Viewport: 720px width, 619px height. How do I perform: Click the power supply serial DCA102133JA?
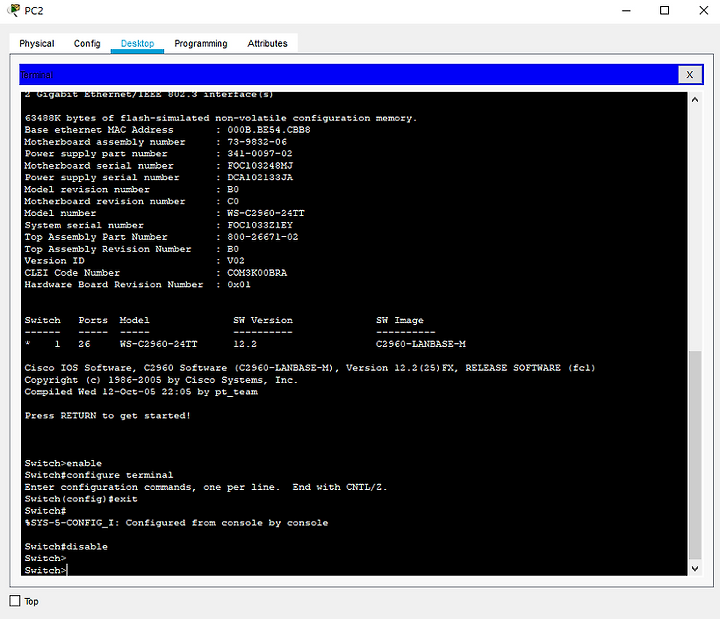pos(260,177)
